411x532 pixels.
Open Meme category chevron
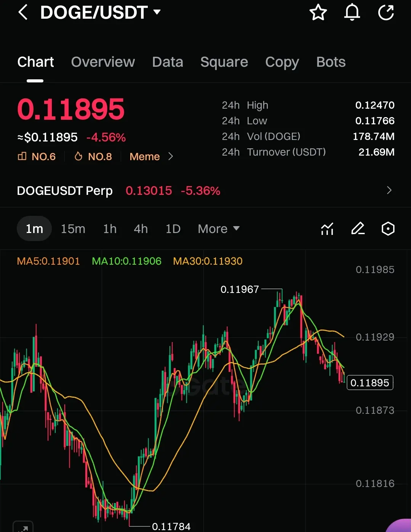tap(171, 157)
